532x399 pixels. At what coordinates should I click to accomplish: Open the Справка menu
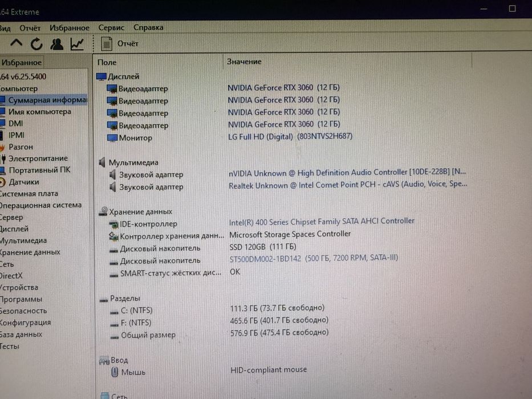148,27
